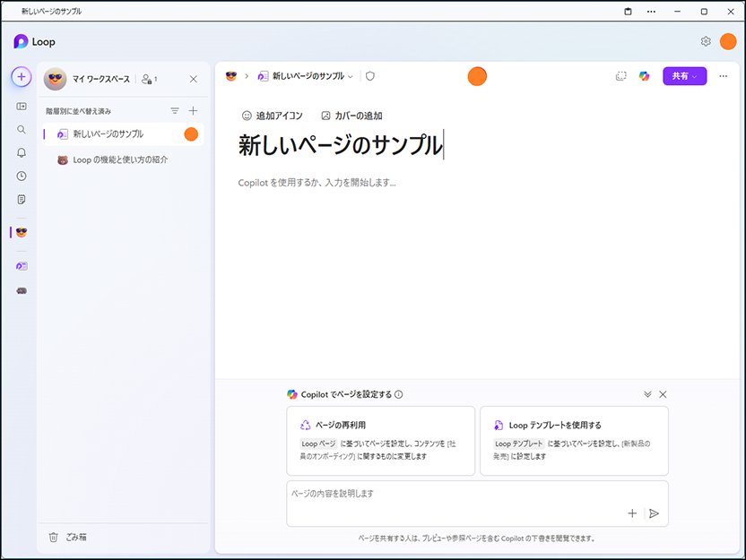Click the plus attach icon in Copilot input
Screen dimensions: 746x560
[632, 513]
